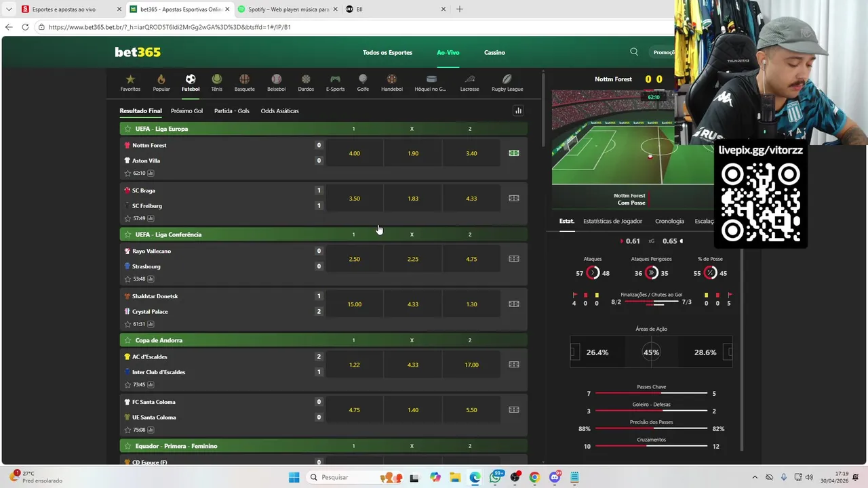This screenshot has width=868, height=488.
Task: Bet on Nottm Forest win at 4.00
Action: point(355,153)
